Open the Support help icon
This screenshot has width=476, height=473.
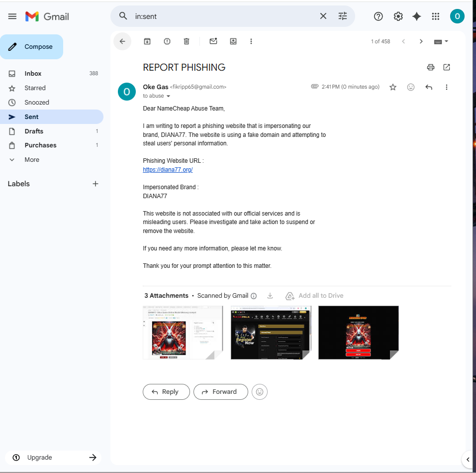coord(378,16)
